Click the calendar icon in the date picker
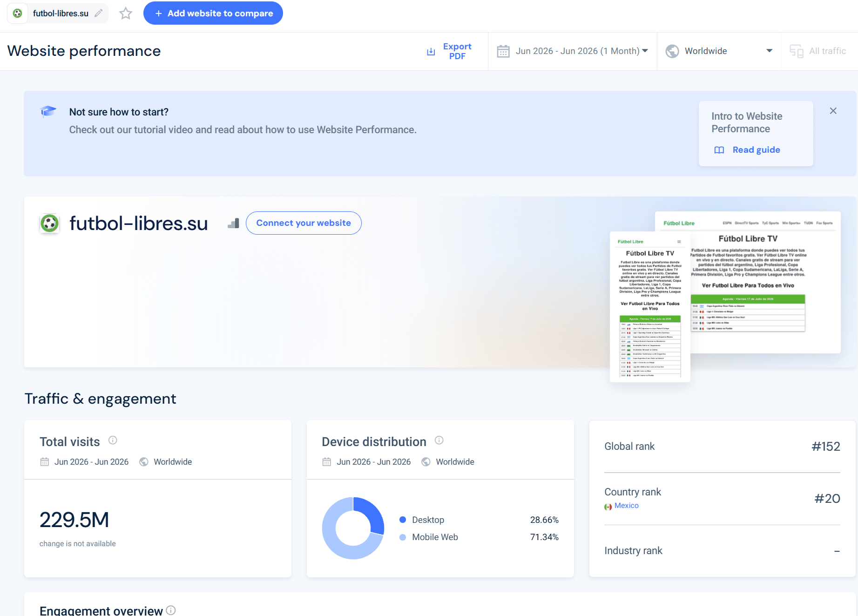858x616 pixels. point(503,51)
